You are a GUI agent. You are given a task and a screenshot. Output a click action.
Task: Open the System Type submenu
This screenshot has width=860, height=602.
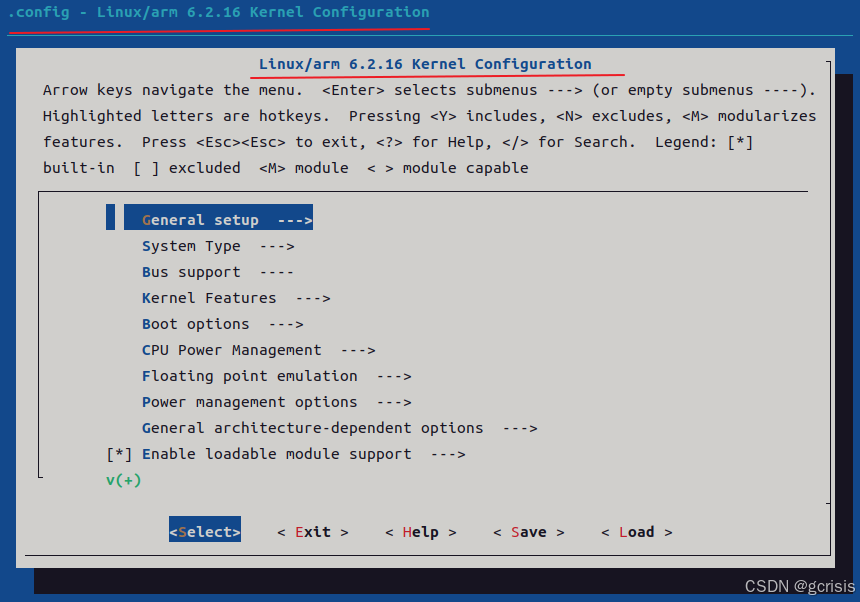point(218,246)
